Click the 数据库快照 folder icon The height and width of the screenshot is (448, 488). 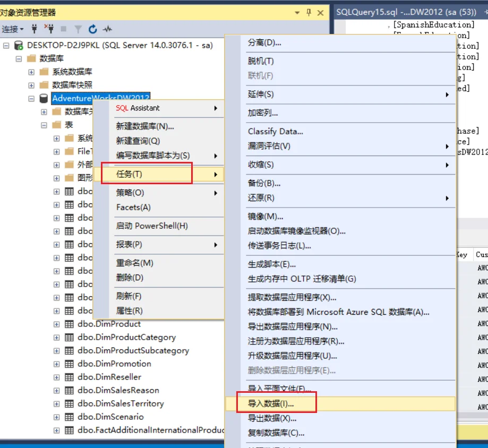(x=44, y=85)
